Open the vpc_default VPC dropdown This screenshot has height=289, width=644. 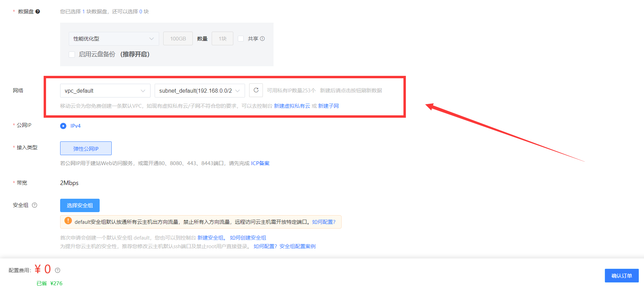[x=105, y=91]
